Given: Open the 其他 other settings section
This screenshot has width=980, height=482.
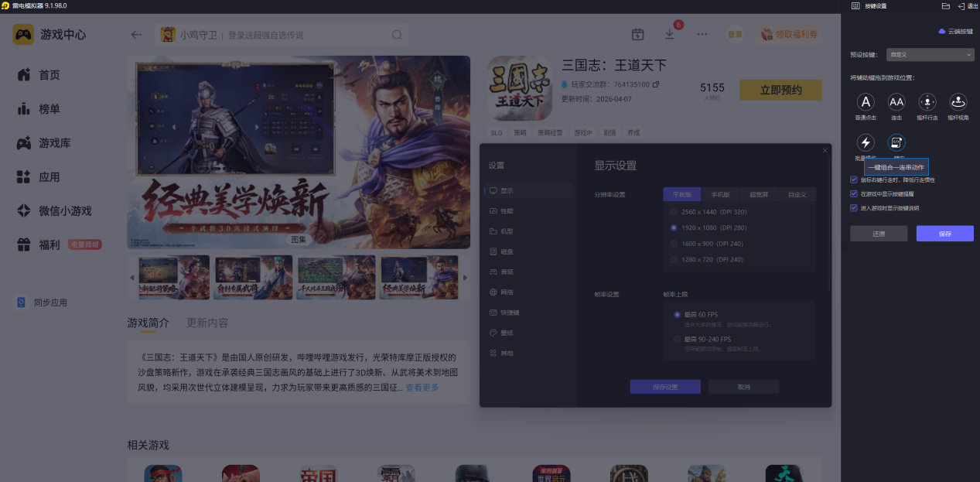Looking at the screenshot, I should (x=528, y=354).
